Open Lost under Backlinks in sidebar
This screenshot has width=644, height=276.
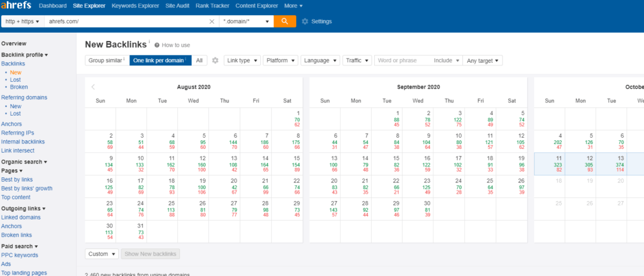(15, 80)
